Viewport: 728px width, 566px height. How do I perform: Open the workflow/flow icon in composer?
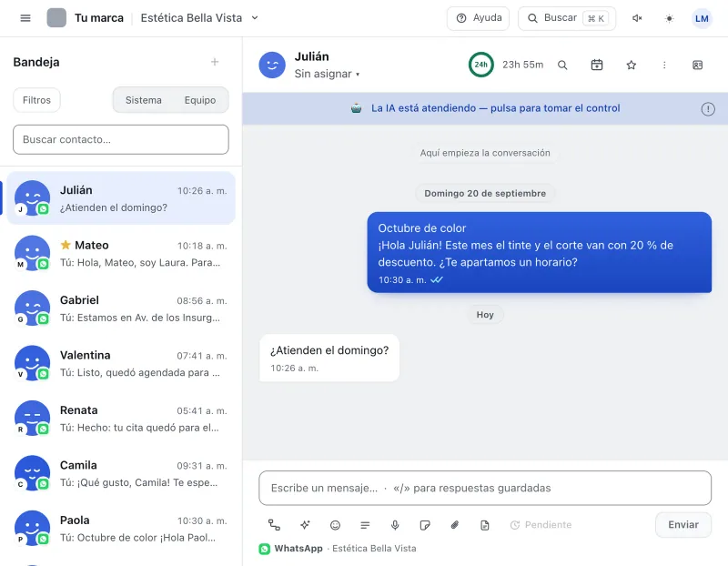click(275, 525)
